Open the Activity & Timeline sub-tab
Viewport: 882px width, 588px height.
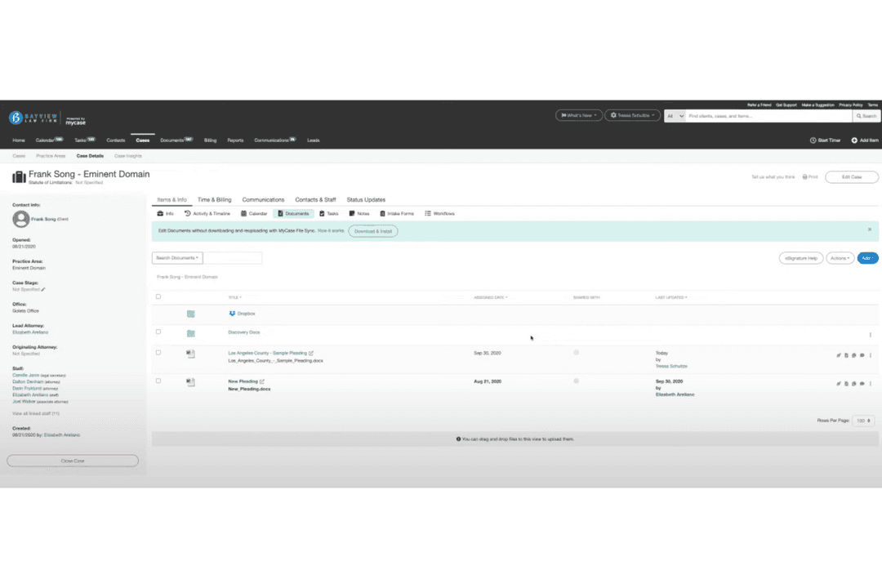click(x=207, y=214)
